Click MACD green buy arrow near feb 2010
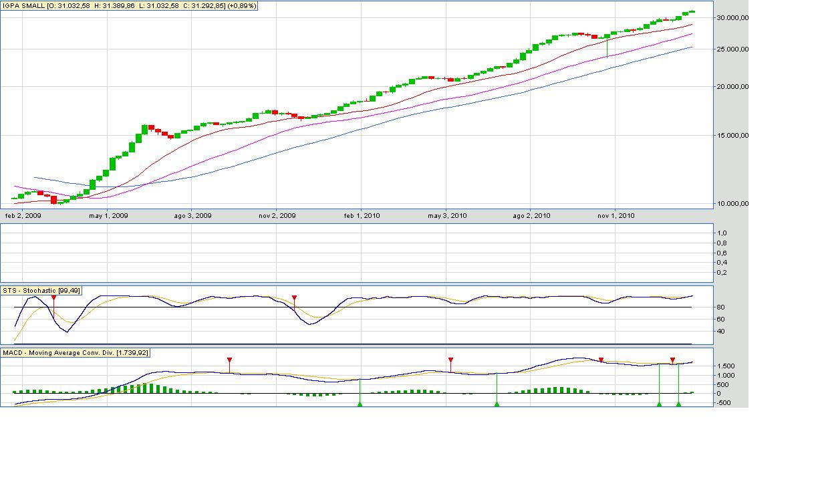The image size is (814, 504). [x=360, y=404]
